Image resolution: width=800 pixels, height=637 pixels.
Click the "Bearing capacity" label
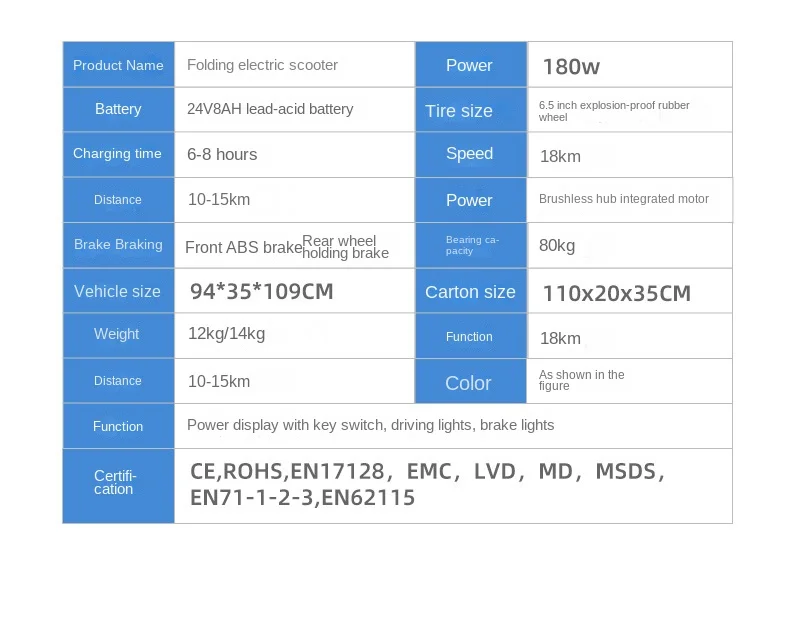pyautogui.click(x=472, y=245)
